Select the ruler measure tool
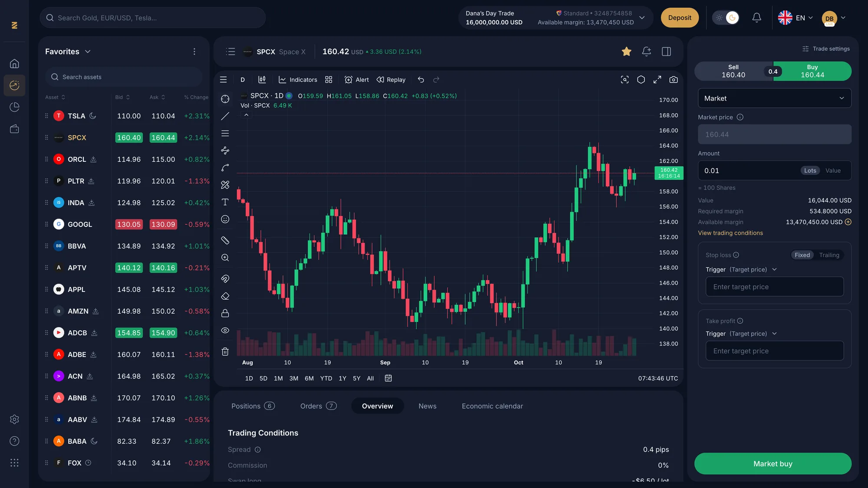The width and height of the screenshot is (868, 488). (x=225, y=240)
